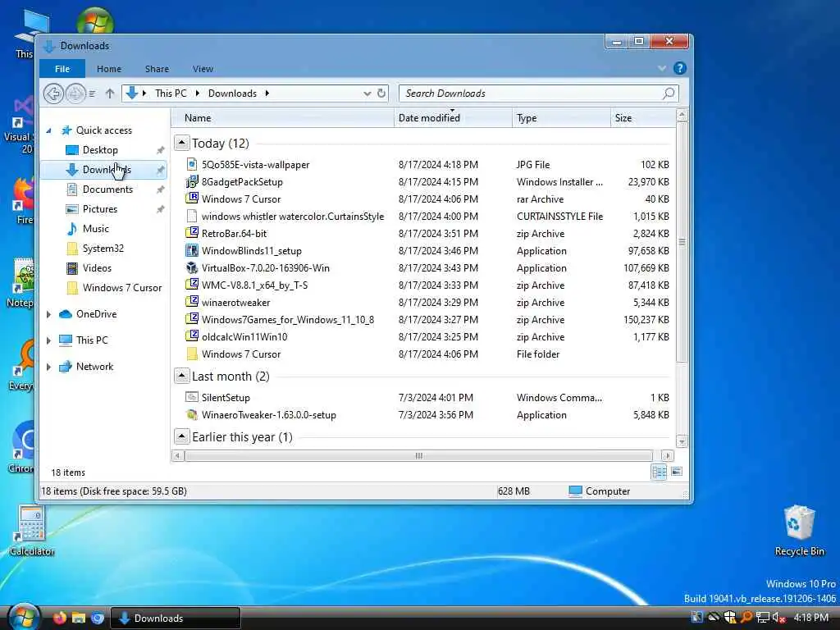
Task: Collapse the Today (12) group
Action: (181, 143)
